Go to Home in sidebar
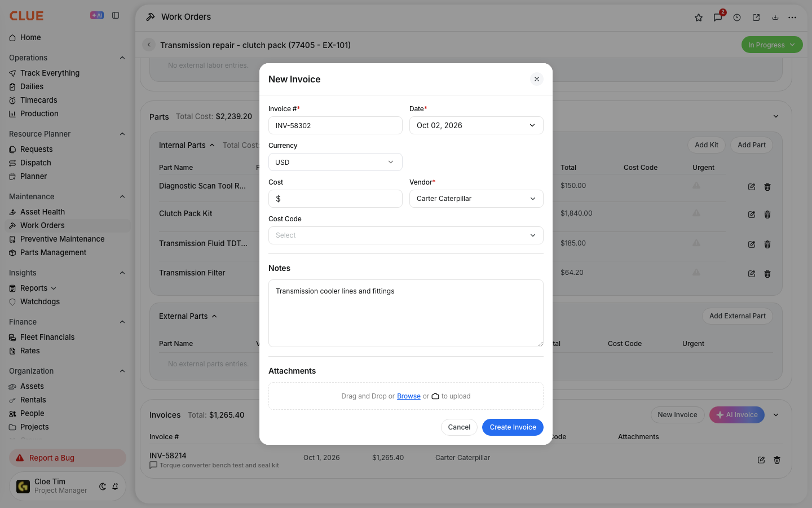The width and height of the screenshot is (812, 508). point(30,37)
